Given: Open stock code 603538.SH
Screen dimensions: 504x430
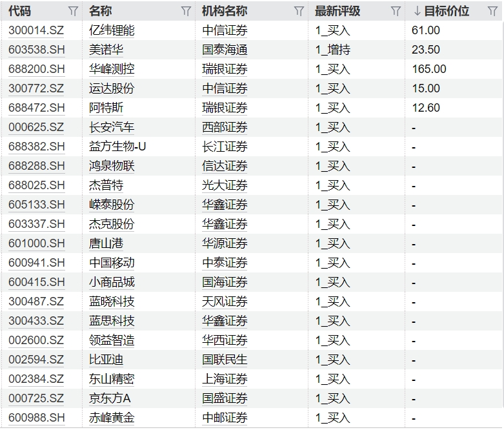Looking at the screenshot, I should 37,50.
